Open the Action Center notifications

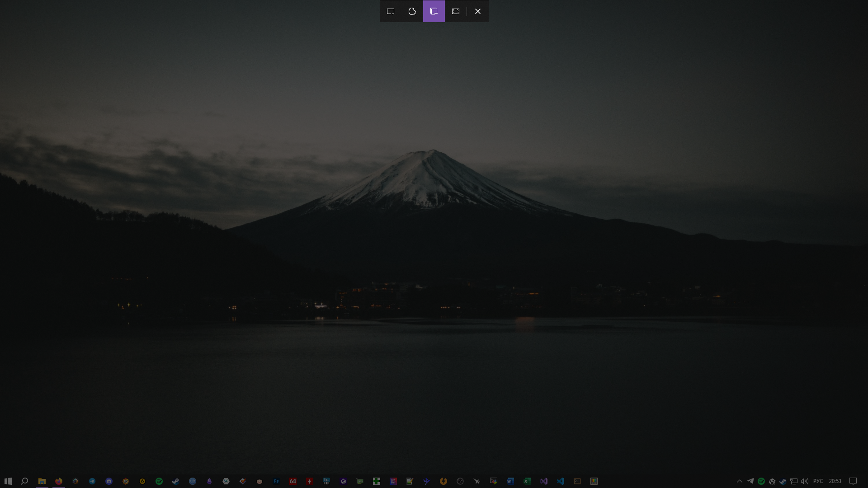[x=853, y=481]
